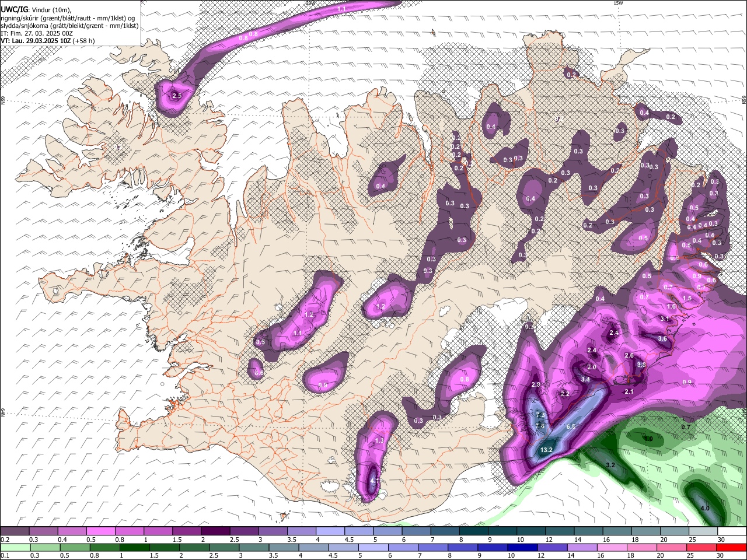The width and height of the screenshot is (747, 560).
Task: Click the 1.0 rain value in green area
Action: pos(648,439)
